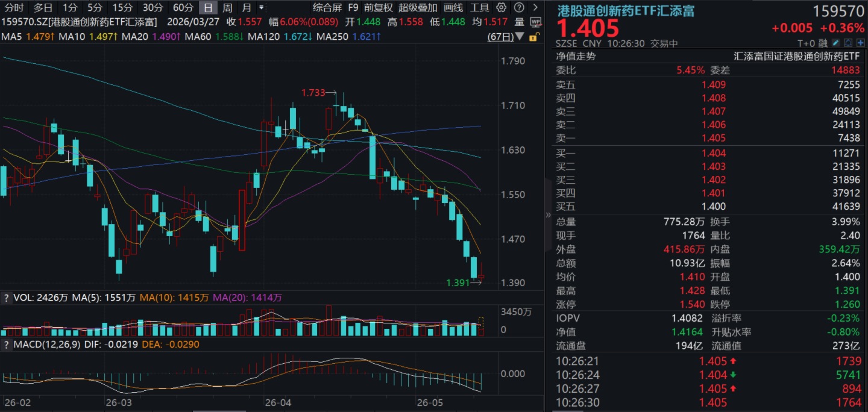Click the 跌停 price 1.260
Viewport: 868px width, 412px height.
[847, 304]
